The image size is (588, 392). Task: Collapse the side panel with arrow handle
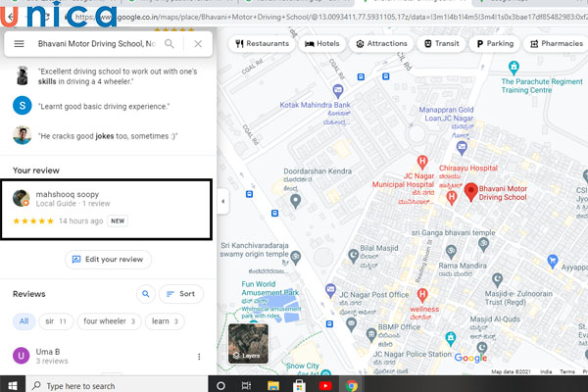coord(223,202)
